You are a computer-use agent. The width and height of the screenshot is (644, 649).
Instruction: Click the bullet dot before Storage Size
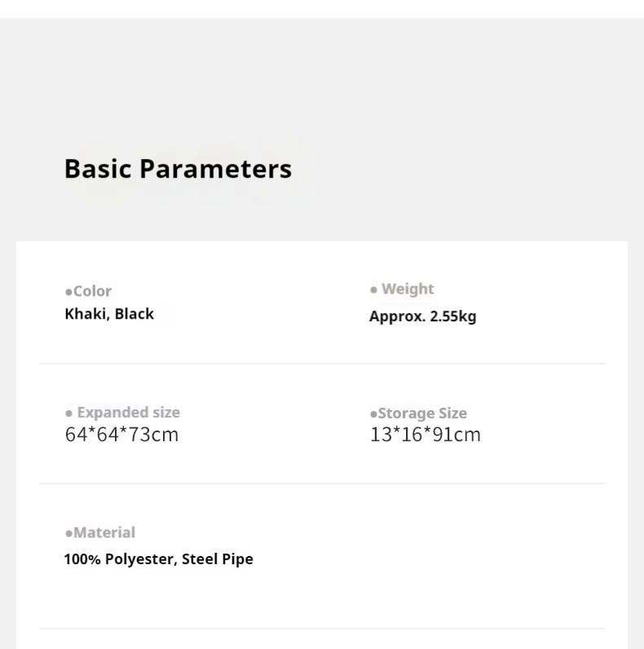[373, 414]
